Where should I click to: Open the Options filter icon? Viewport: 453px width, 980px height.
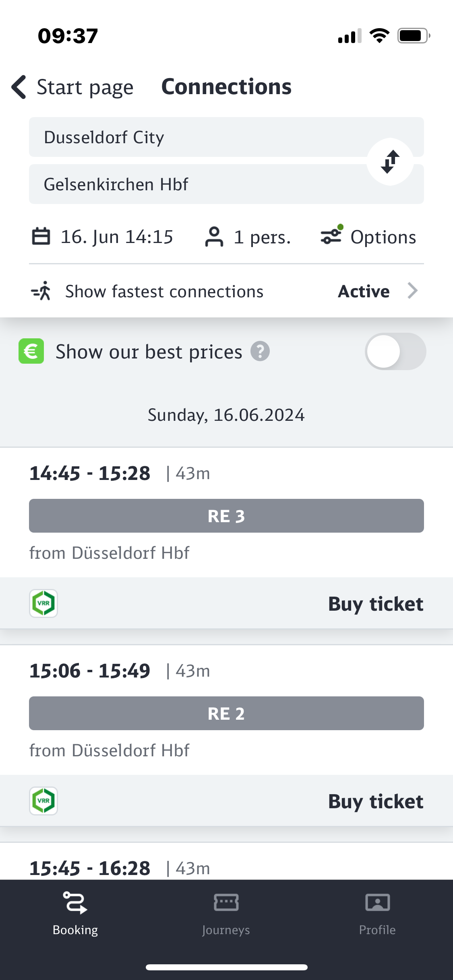click(331, 235)
